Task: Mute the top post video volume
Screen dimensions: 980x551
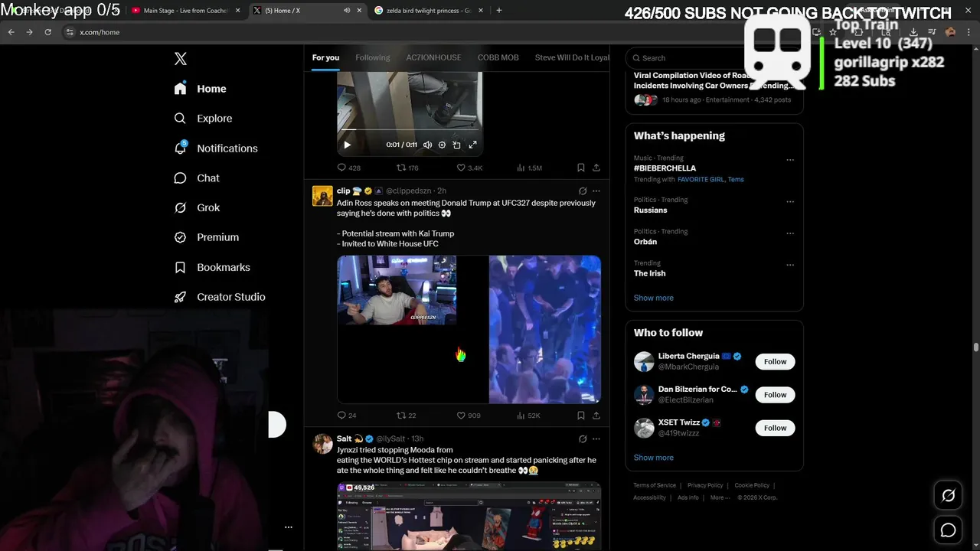Action: pos(427,145)
